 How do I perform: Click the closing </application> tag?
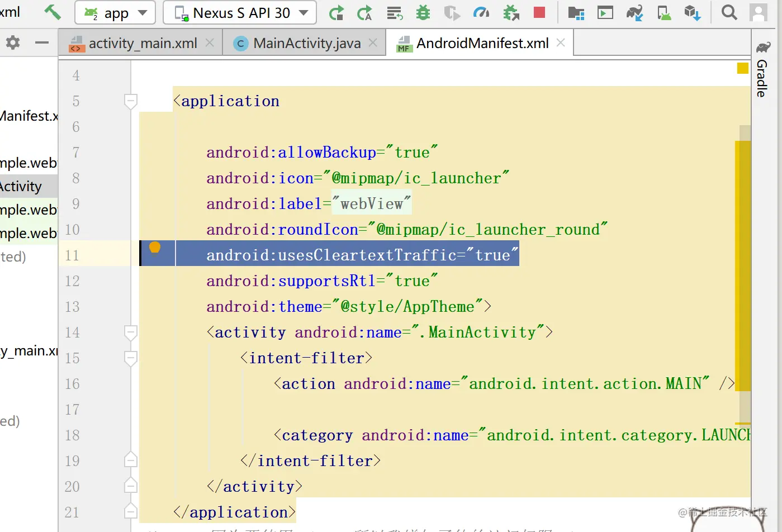click(x=234, y=512)
